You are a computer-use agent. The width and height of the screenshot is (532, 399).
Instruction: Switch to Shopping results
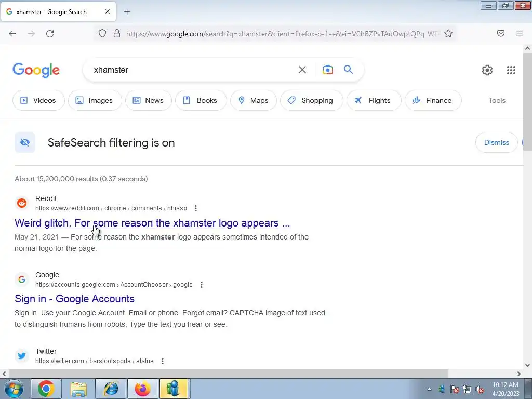tap(311, 100)
